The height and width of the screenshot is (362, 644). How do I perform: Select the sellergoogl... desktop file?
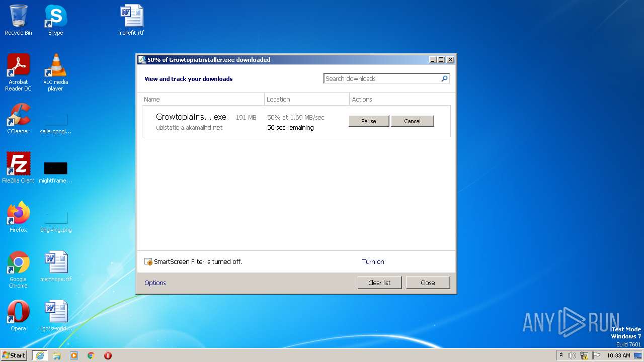(x=55, y=124)
